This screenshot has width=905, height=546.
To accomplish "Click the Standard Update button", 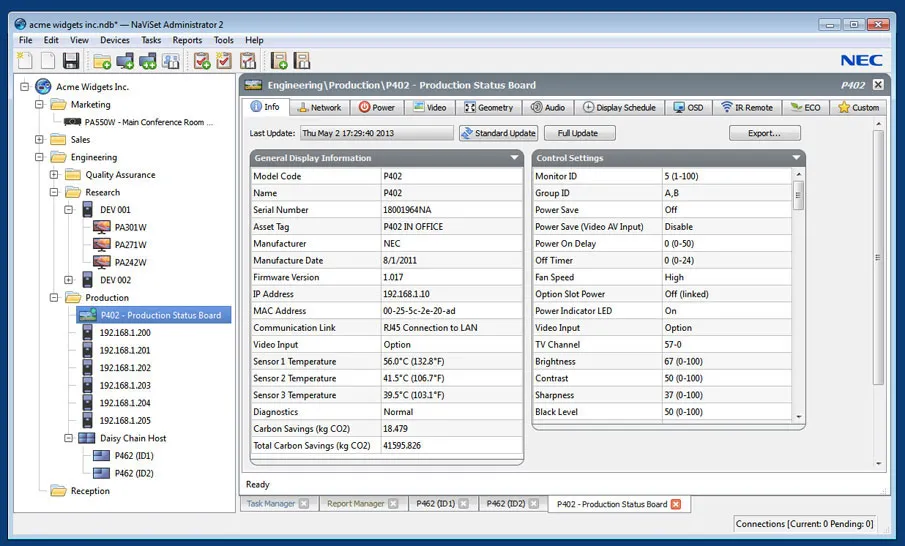I will point(499,133).
